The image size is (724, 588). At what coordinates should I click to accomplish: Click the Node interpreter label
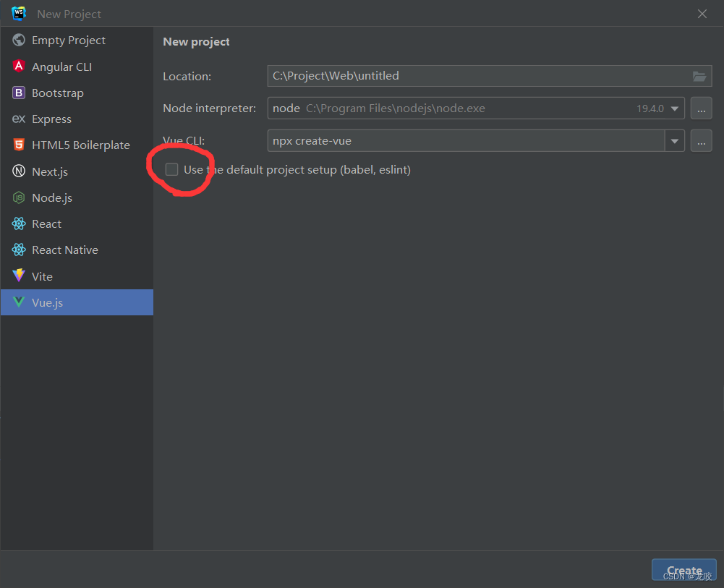pyautogui.click(x=209, y=108)
